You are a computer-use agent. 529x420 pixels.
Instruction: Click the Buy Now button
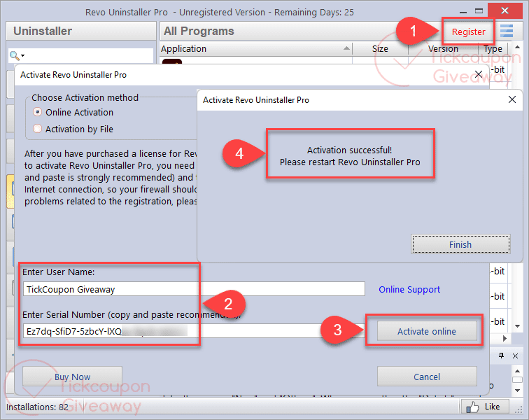pyautogui.click(x=72, y=377)
